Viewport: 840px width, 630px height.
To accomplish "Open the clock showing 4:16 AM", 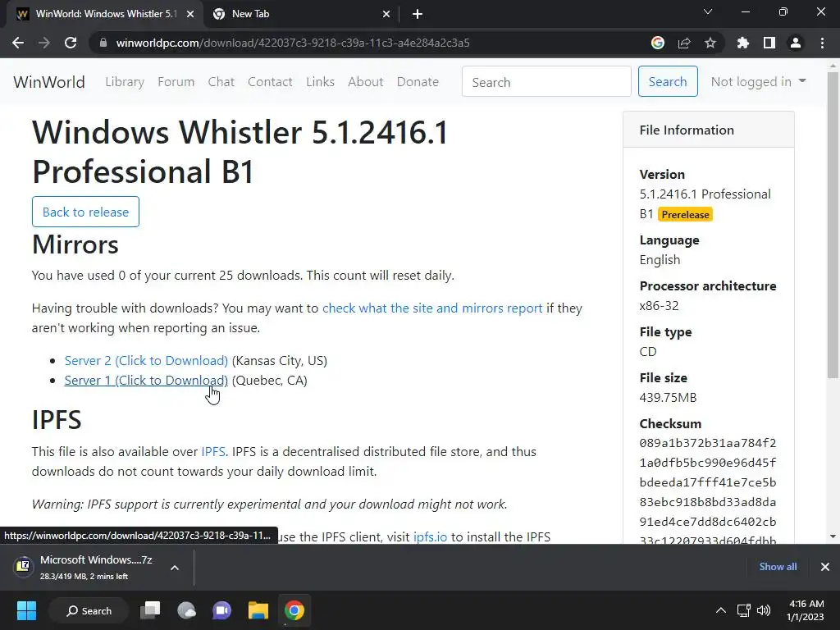I will point(806,610).
